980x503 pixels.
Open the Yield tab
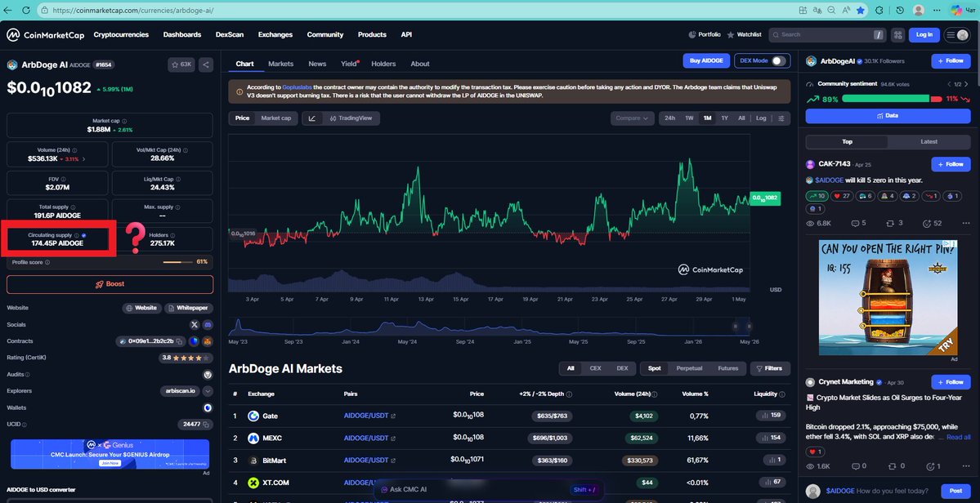click(x=349, y=64)
